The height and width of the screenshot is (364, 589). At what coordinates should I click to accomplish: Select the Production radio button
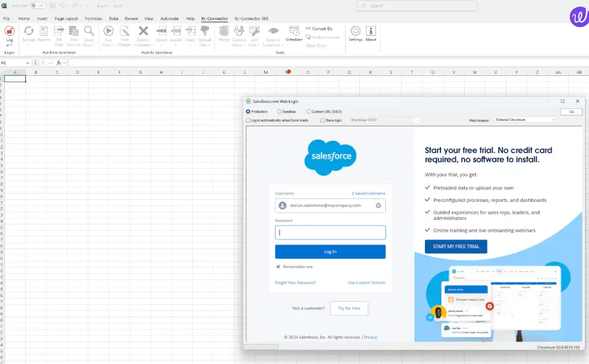point(248,112)
